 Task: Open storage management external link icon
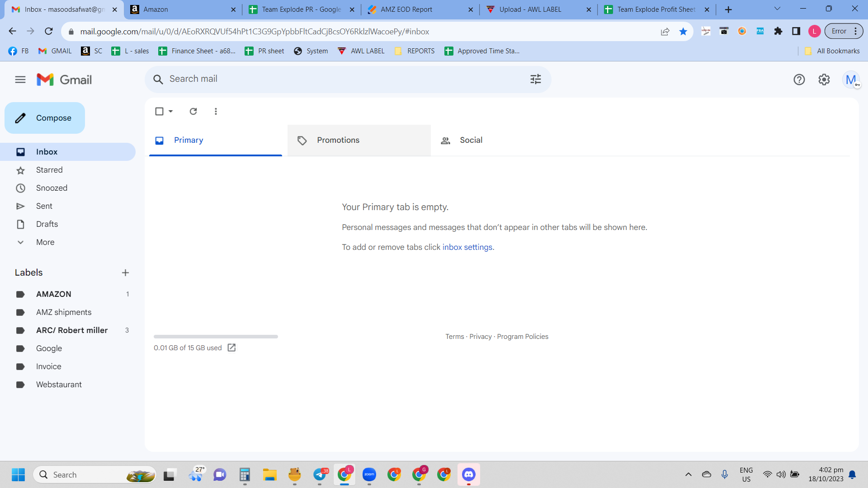tap(231, 347)
